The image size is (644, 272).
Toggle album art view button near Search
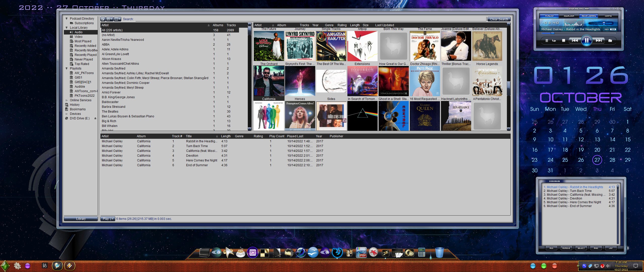coord(103,19)
